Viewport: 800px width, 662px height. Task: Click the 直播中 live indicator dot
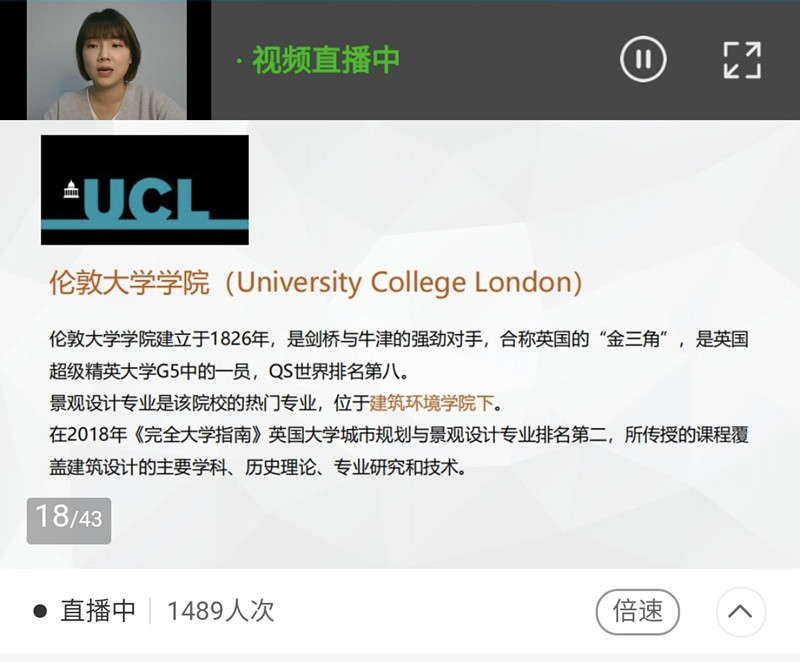[x=40, y=611]
